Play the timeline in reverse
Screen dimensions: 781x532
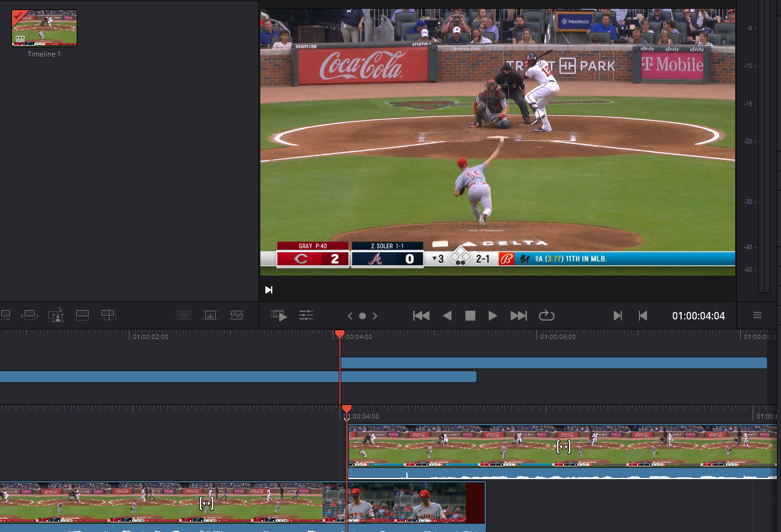coord(447,316)
